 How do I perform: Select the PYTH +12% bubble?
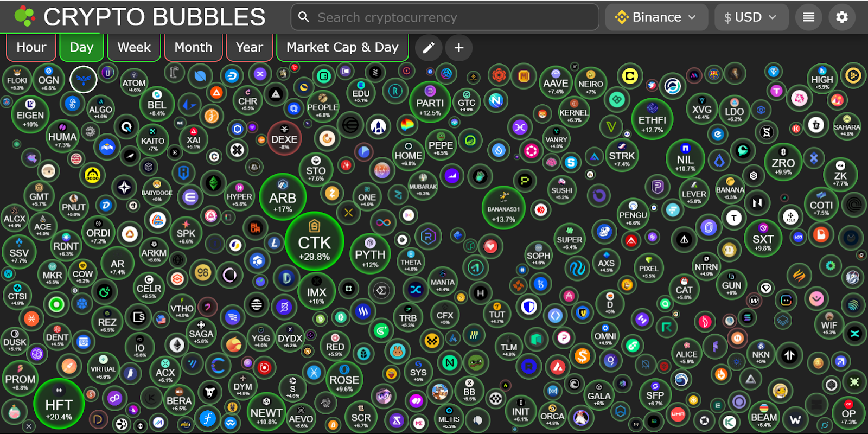click(370, 254)
